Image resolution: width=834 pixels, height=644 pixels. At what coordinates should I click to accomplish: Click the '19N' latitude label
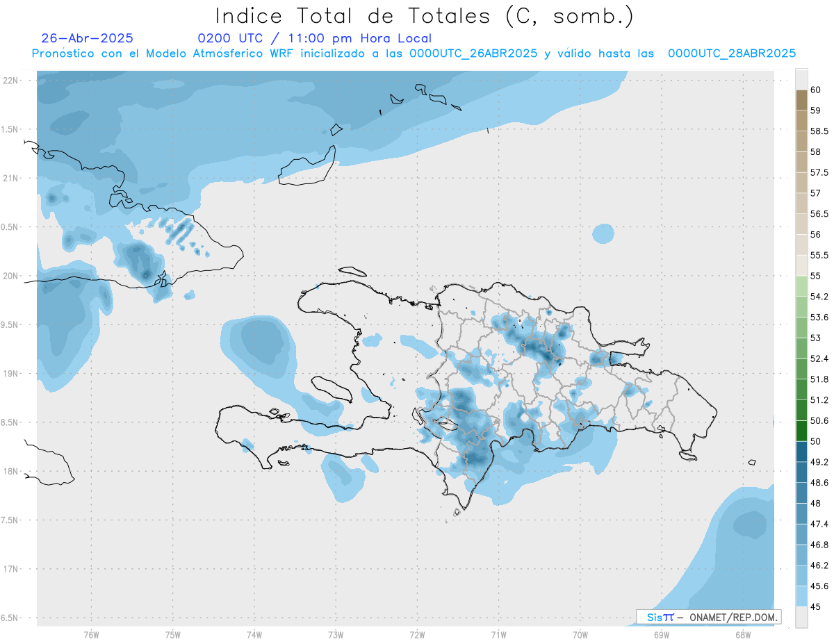click(x=10, y=373)
